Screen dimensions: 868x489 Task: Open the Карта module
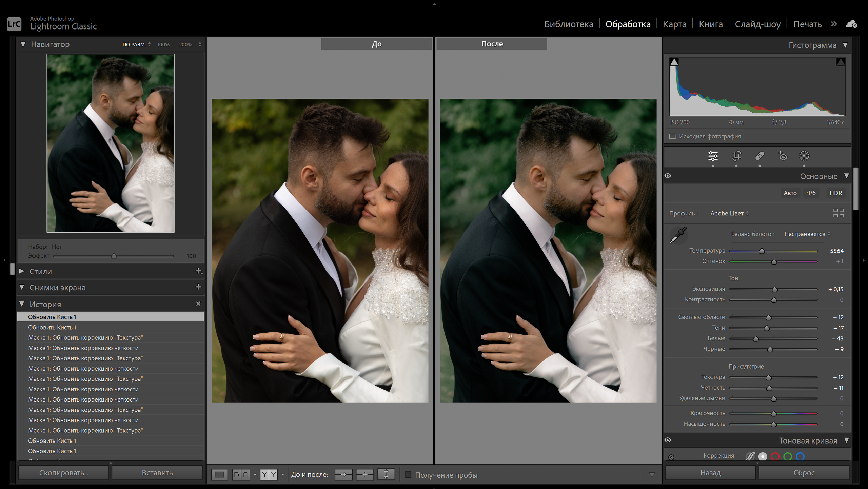click(674, 24)
